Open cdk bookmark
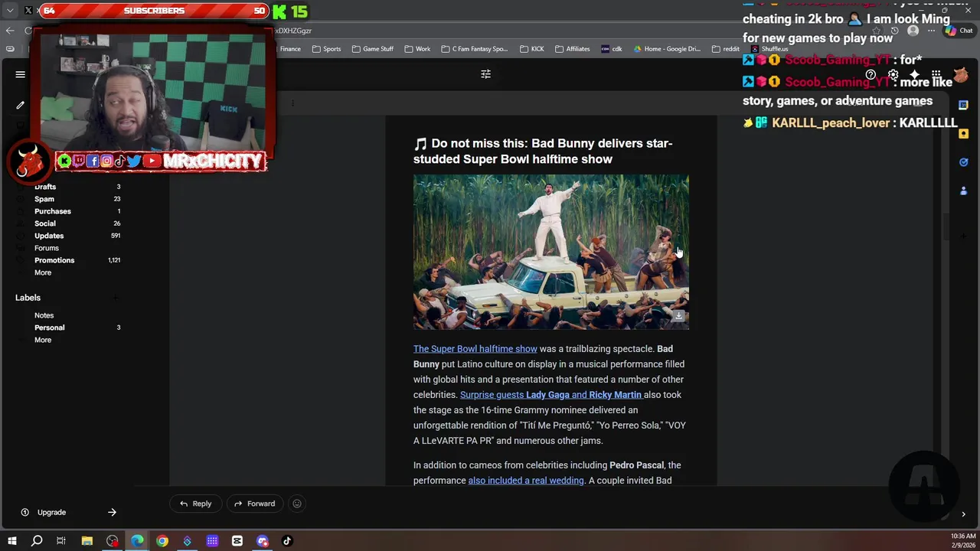 coord(612,49)
